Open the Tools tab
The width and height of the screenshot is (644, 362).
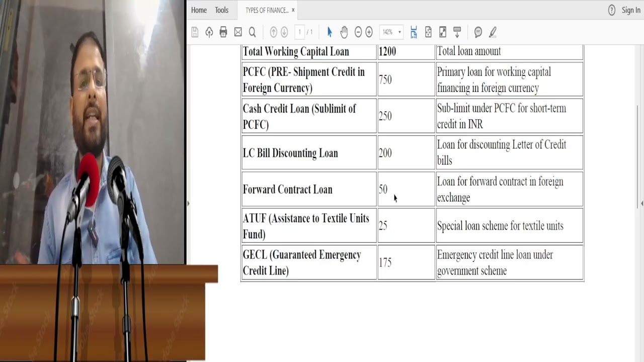[221, 10]
